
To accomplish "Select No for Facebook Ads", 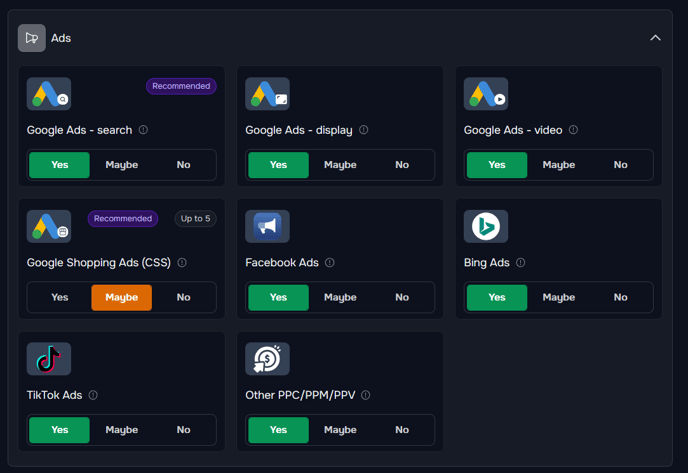I will [x=402, y=297].
